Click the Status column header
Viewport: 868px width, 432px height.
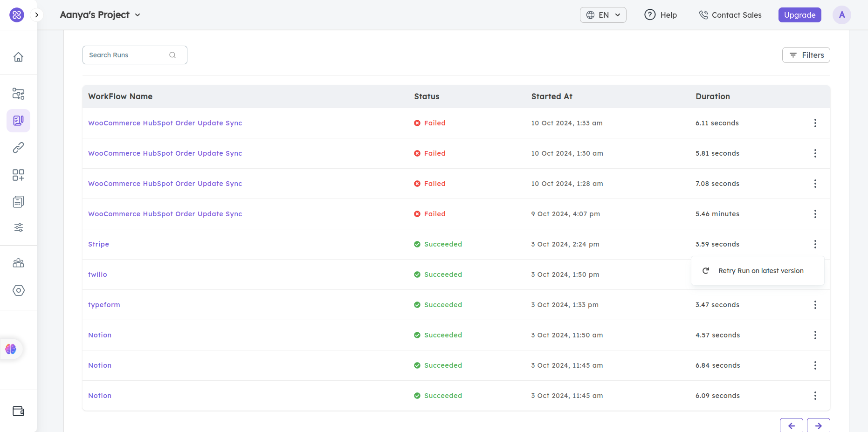click(x=427, y=96)
